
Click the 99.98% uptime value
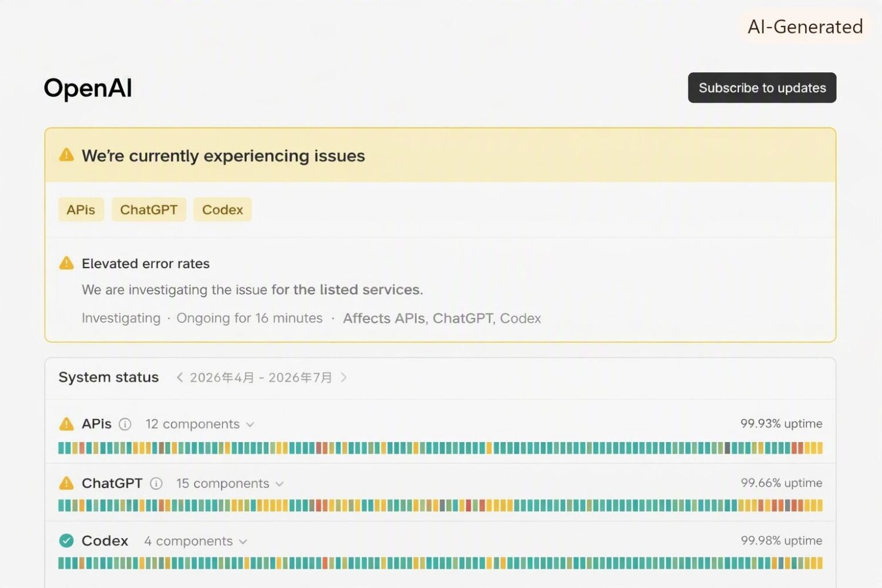coord(781,540)
